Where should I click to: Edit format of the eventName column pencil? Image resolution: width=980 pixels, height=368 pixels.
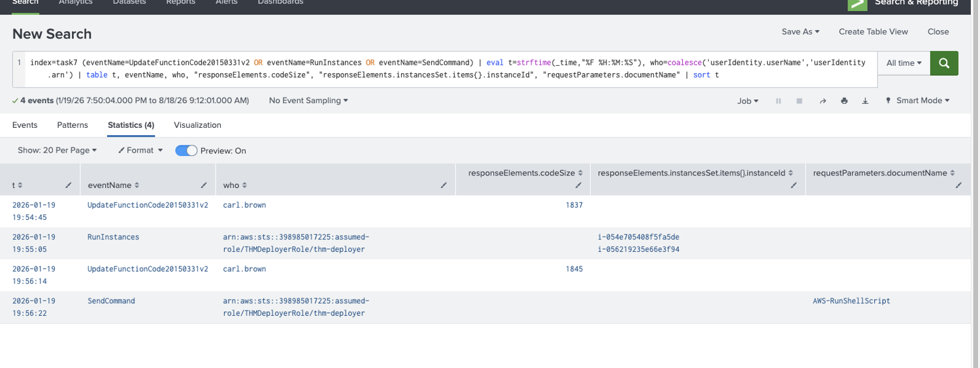coord(204,185)
